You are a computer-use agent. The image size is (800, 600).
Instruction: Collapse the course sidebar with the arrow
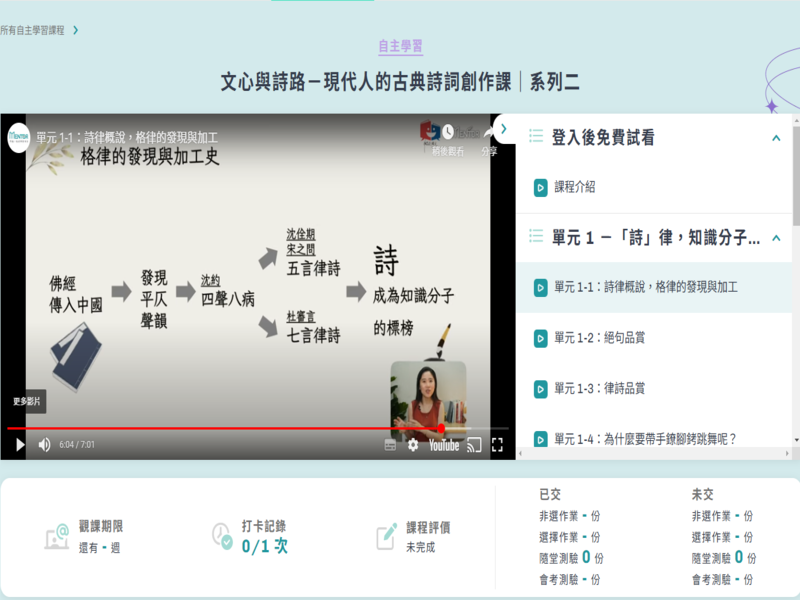(x=504, y=129)
